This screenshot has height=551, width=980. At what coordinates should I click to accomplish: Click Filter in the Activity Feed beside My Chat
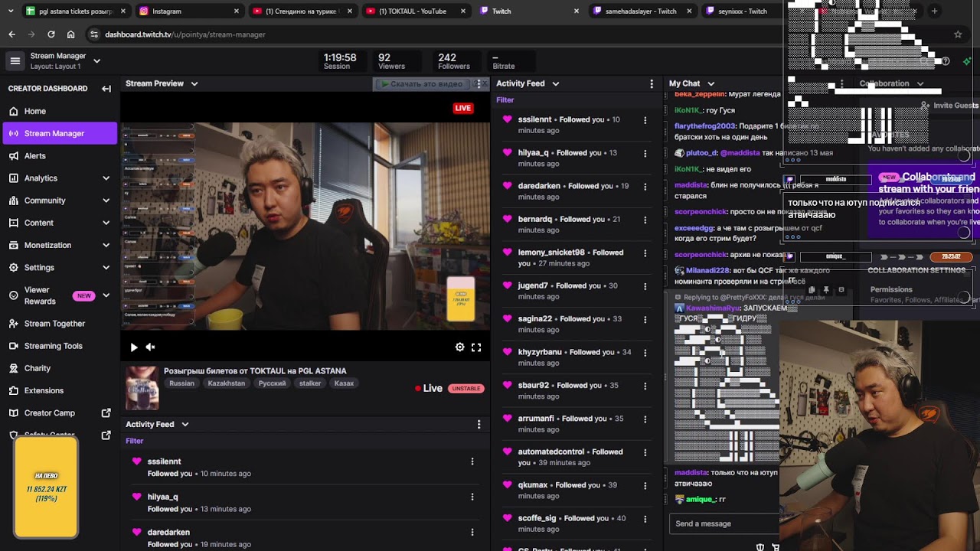pos(505,100)
